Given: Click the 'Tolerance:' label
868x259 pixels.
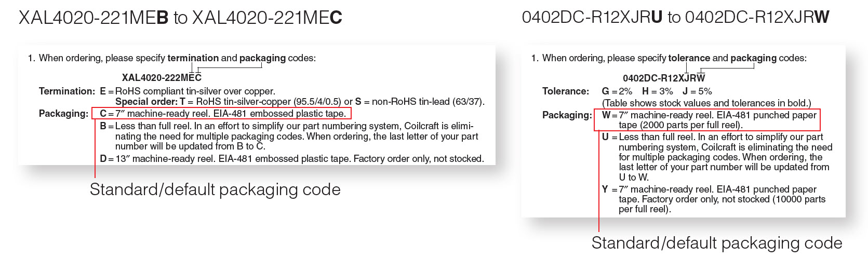Looking at the screenshot, I should (566, 91).
